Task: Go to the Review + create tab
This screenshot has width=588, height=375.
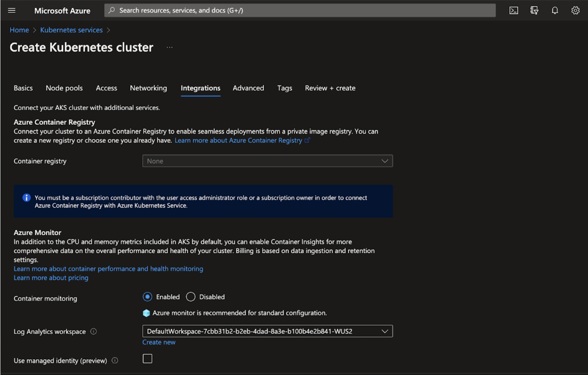Action: (x=330, y=88)
